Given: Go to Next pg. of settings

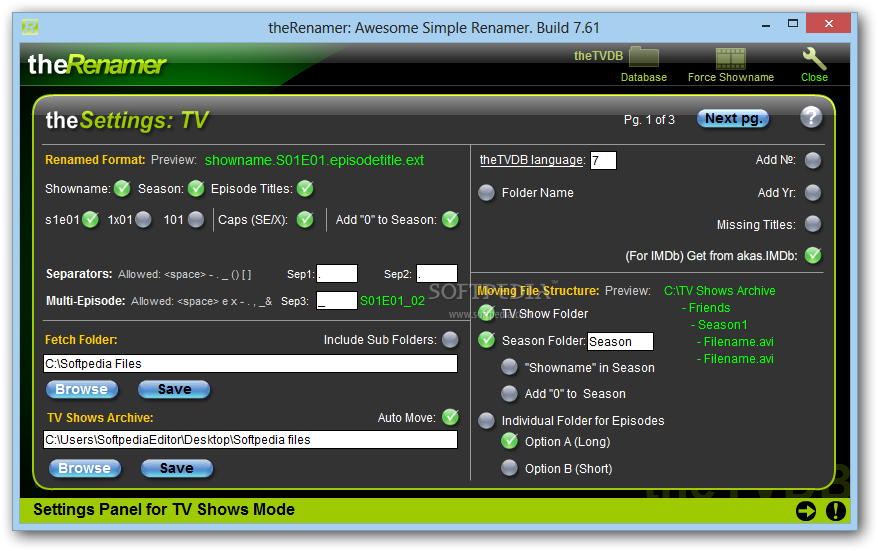Looking at the screenshot, I should [733, 119].
